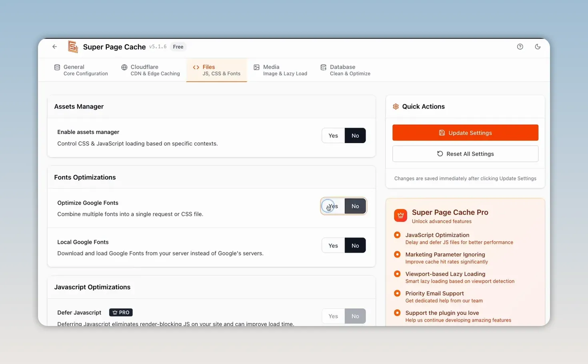Open the Media Image & Lazy Load tab
The height and width of the screenshot is (364, 588).
(x=280, y=70)
